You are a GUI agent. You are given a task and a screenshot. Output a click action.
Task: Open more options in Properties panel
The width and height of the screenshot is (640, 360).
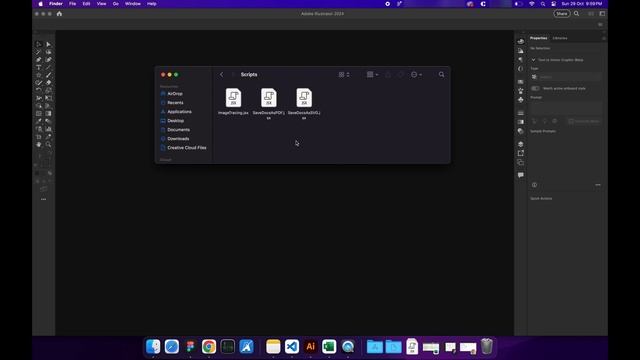598,185
